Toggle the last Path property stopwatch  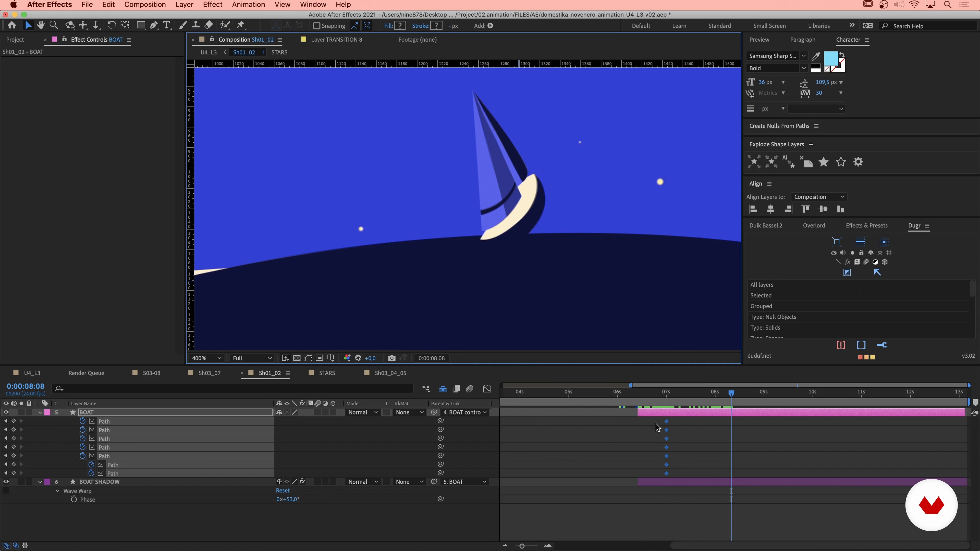pos(91,473)
